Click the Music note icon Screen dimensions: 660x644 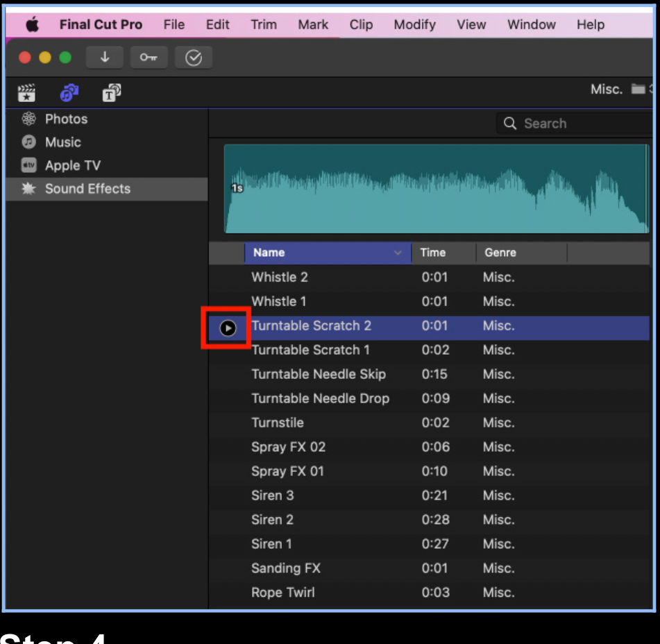(x=28, y=142)
